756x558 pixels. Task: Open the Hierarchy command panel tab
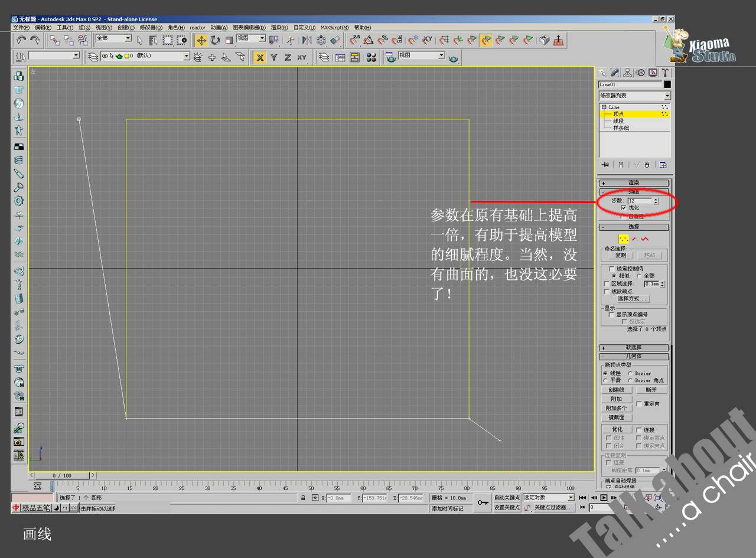[x=627, y=73]
